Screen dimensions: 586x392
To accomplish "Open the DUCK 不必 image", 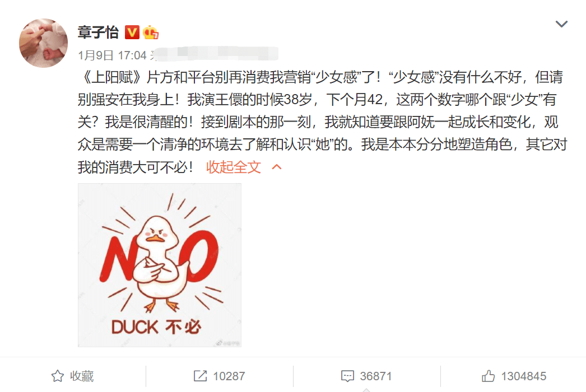I will pos(160,265).
